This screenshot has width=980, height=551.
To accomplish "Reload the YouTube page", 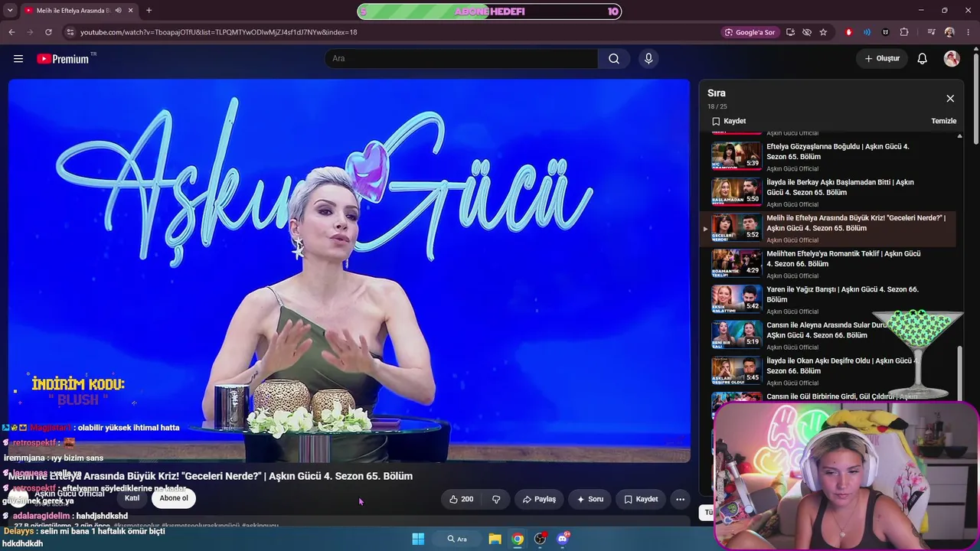I will pos(48,32).
